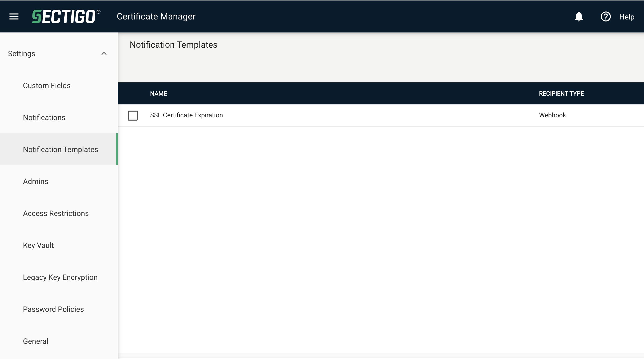Screen dimensions: 644x359
Task: Open the Help link
Action: point(627,17)
